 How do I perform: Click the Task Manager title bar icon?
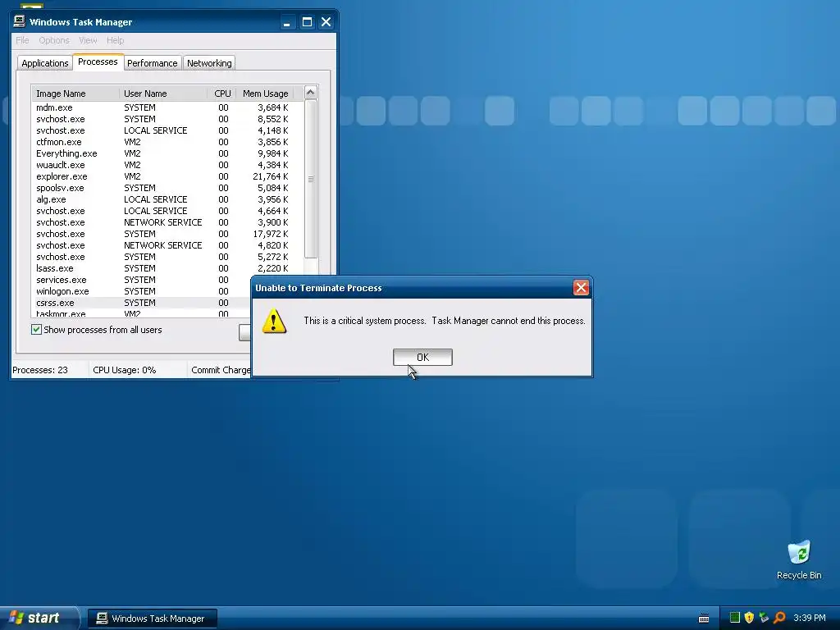click(x=20, y=21)
